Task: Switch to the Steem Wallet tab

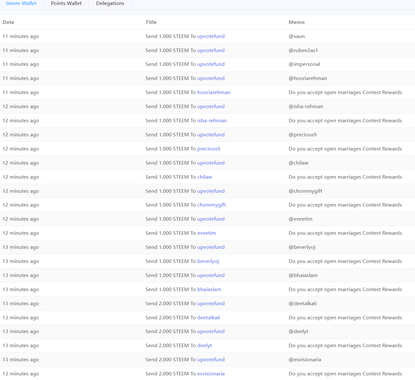Action: (x=21, y=3)
